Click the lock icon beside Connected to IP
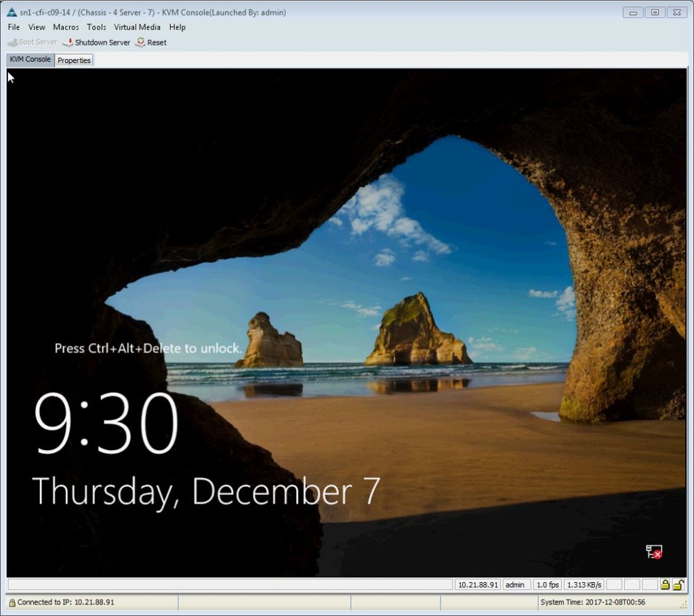The width and height of the screenshot is (694, 616). (x=12, y=602)
